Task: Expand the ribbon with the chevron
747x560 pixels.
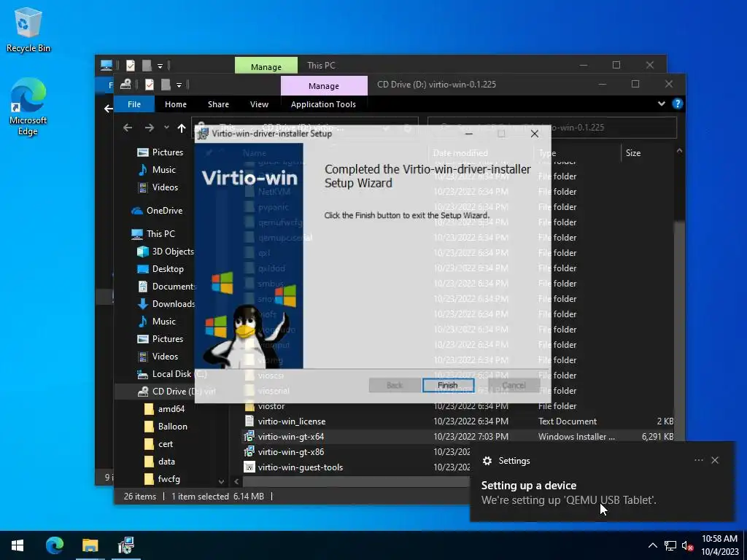Action: (x=661, y=104)
